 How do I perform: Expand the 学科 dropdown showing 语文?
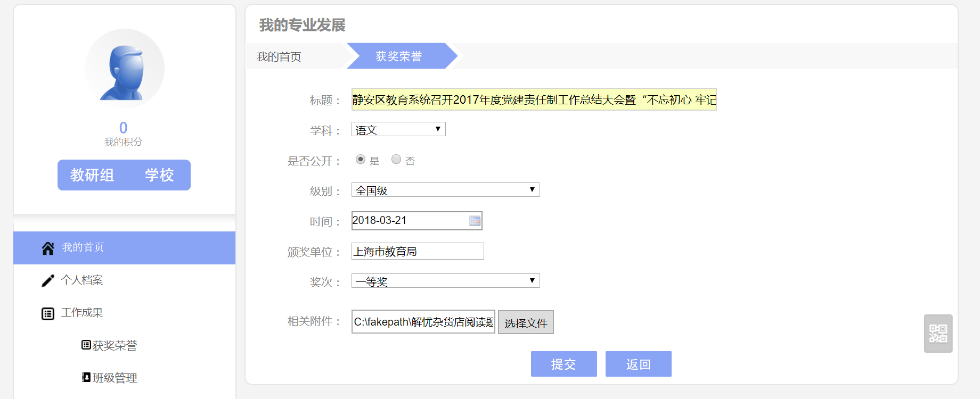(398, 129)
